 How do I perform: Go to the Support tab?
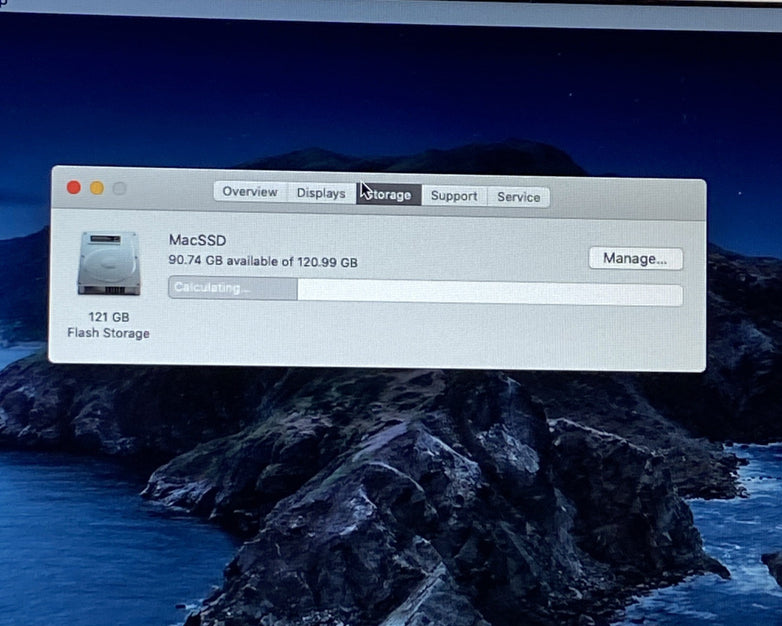454,196
